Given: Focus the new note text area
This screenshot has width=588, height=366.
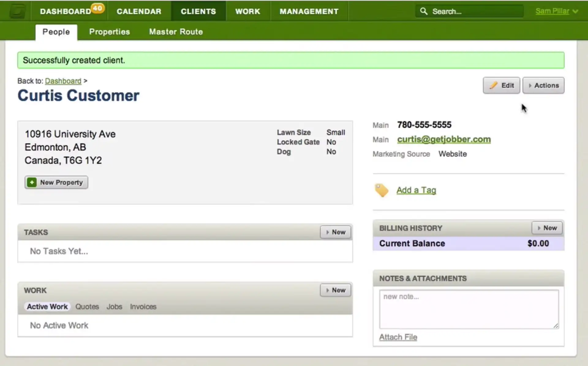Looking at the screenshot, I should [x=469, y=309].
